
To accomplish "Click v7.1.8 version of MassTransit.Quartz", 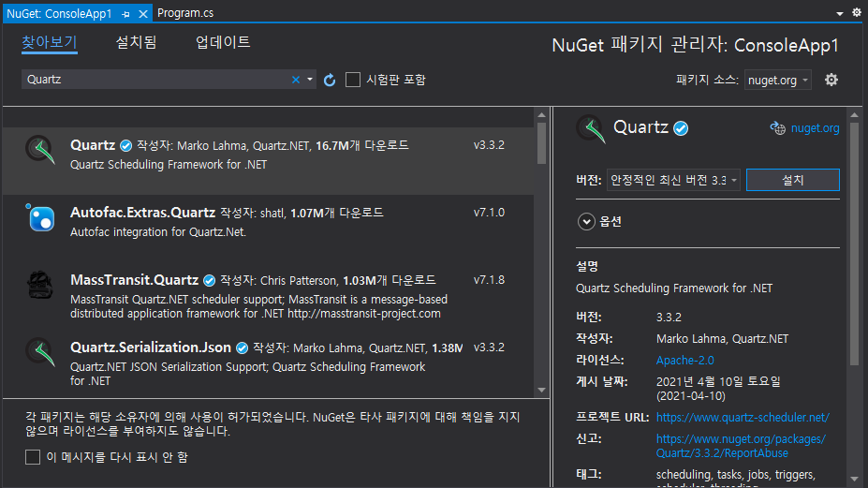I will (x=489, y=280).
